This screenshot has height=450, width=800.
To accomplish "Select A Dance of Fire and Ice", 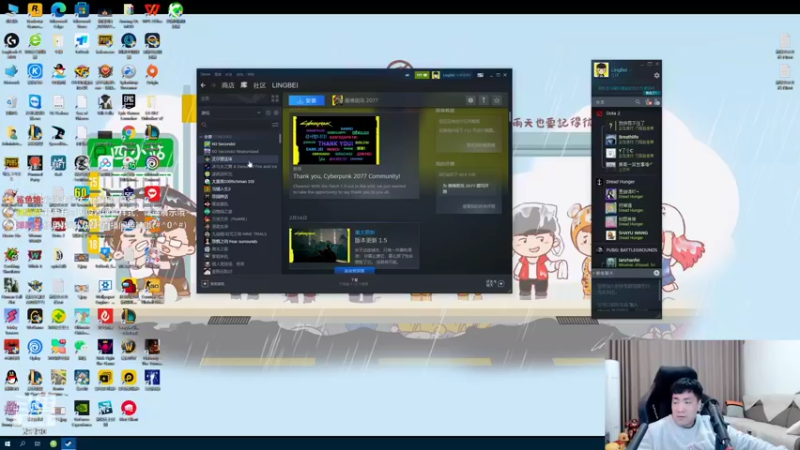I will [239, 166].
